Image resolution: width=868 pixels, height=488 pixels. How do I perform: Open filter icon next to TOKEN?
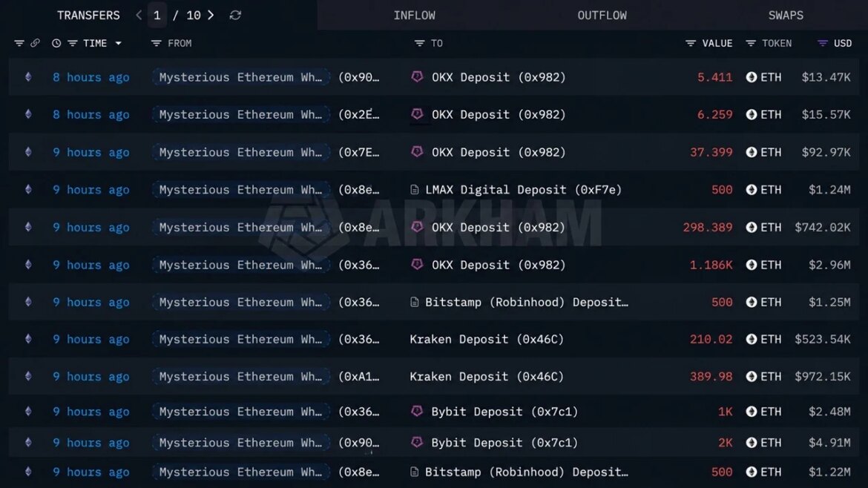tap(751, 43)
